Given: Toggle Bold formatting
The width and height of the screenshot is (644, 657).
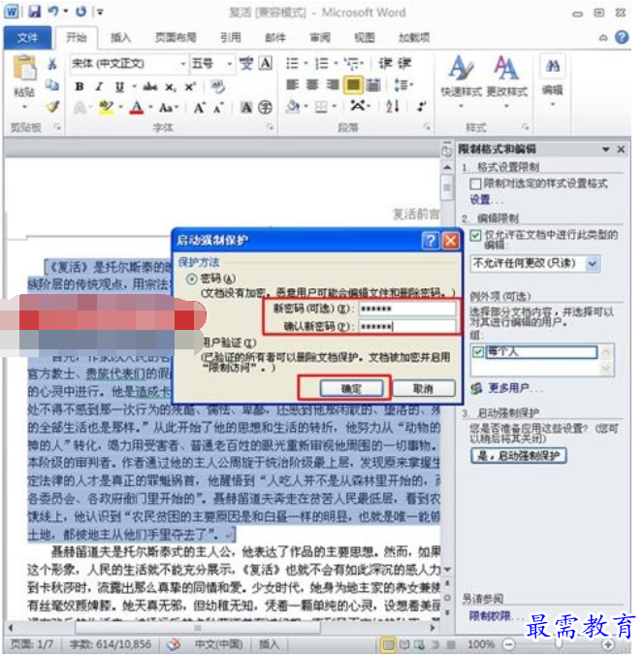Looking at the screenshot, I should (x=80, y=86).
